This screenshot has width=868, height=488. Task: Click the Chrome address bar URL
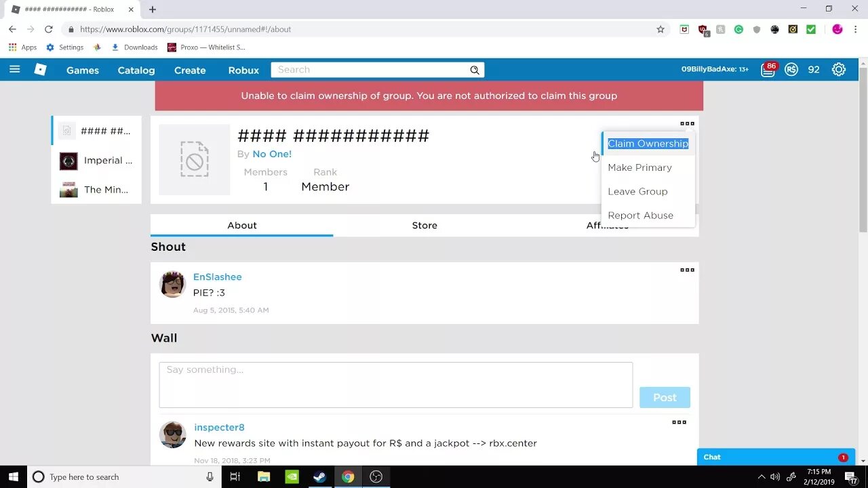(x=185, y=29)
